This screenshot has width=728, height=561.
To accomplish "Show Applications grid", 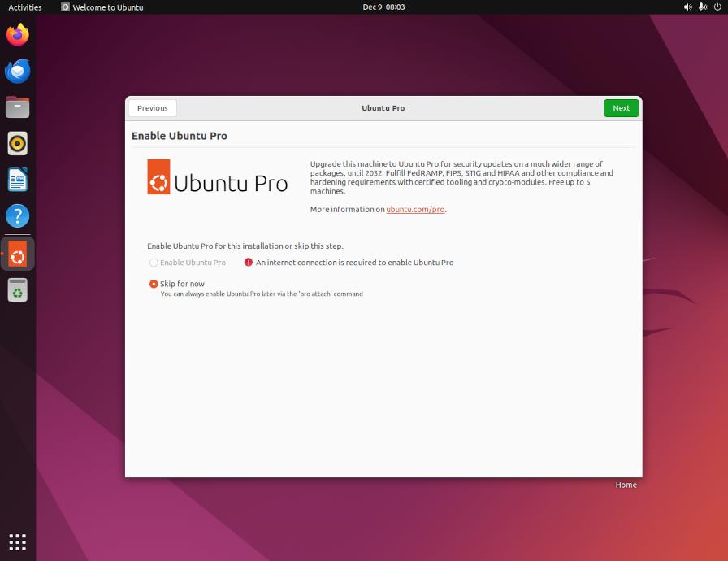I will click(18, 542).
